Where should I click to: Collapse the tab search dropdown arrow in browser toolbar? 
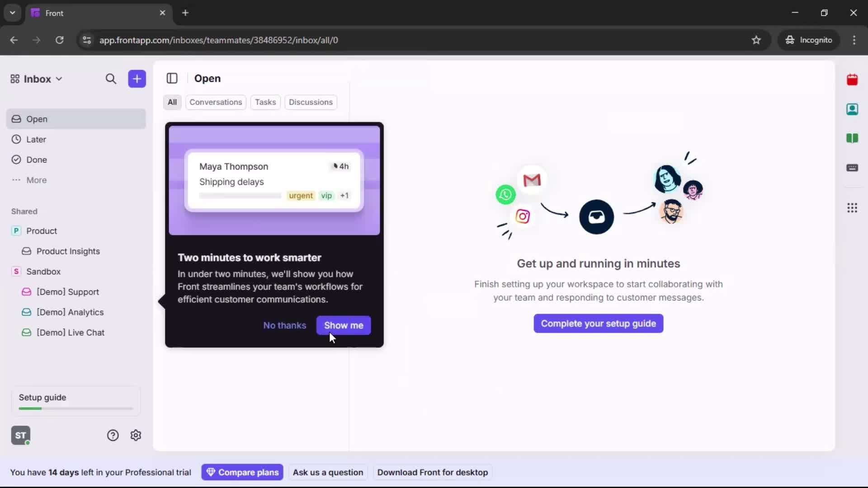tap(12, 13)
